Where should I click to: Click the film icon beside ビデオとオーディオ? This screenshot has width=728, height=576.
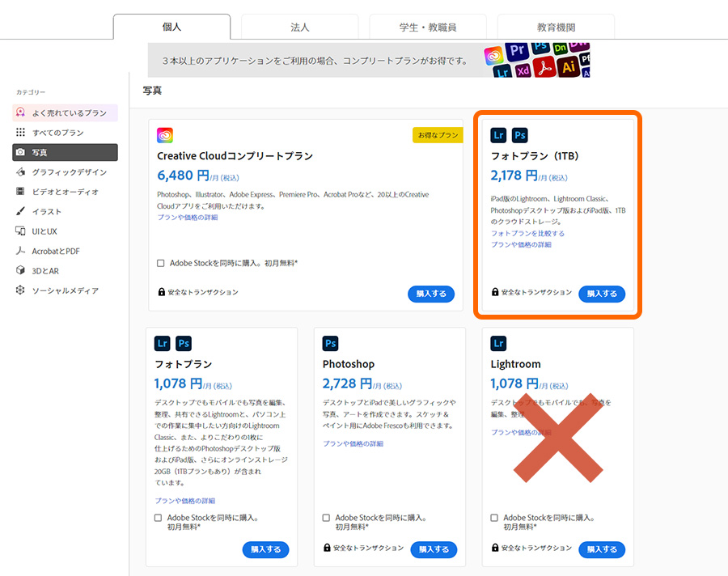(x=20, y=192)
